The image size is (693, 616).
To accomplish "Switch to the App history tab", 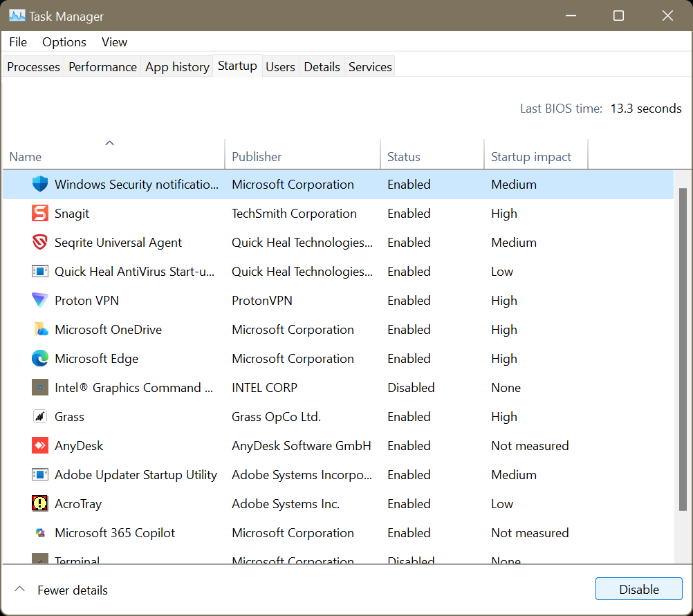I will click(x=177, y=67).
